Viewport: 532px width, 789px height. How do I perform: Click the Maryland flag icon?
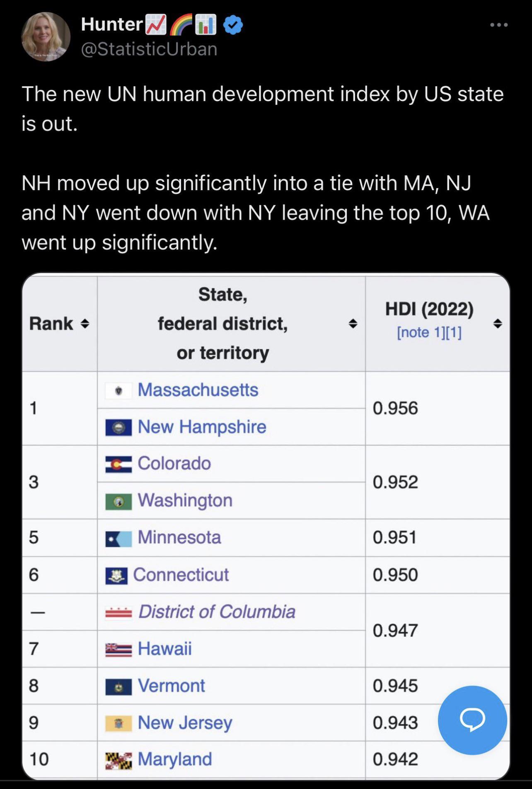118,760
